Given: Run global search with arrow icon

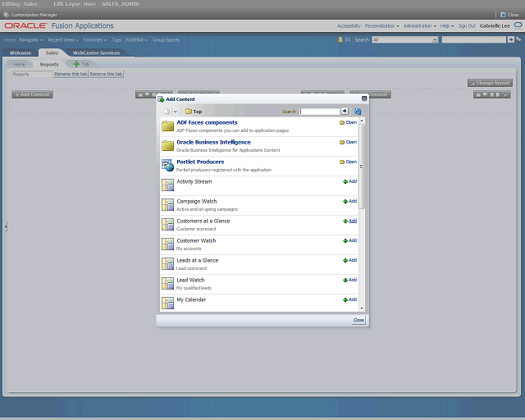Looking at the screenshot, I should click(x=510, y=39).
